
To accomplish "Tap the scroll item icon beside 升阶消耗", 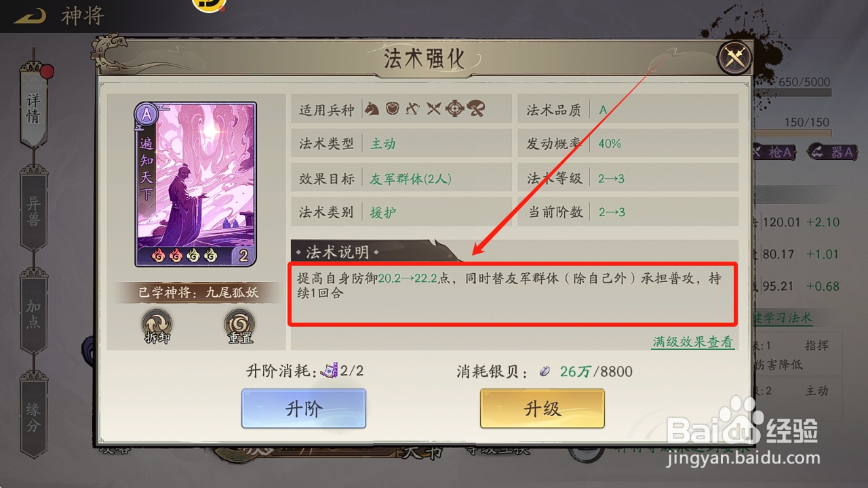I will 329,371.
